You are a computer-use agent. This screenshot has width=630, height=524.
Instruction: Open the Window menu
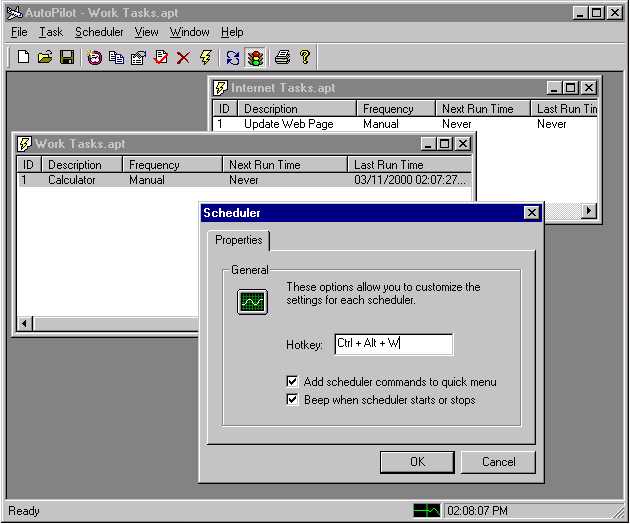coord(189,32)
